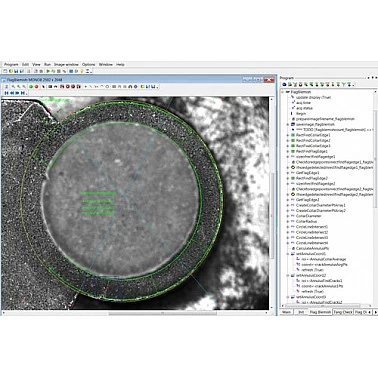The image size is (378, 378).
Task: Switch to the Fang Check tab
Action: 343,312
